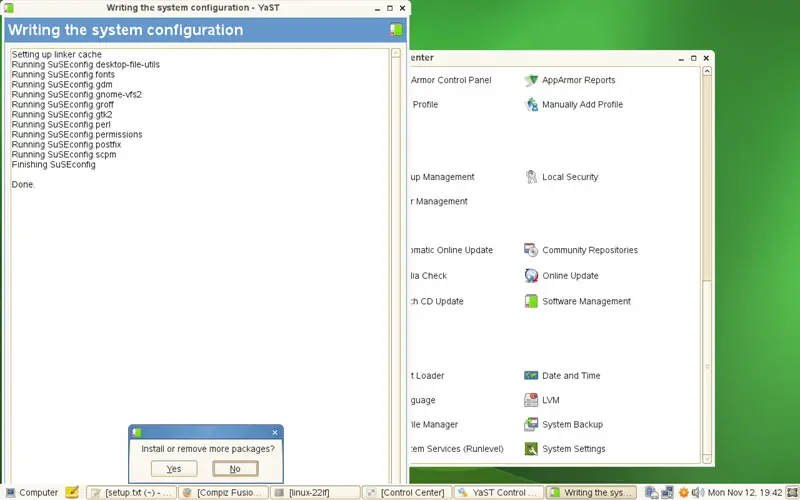Viewport: 800px width, 500px height.
Task: Open Community Repositories icon
Action: tap(531, 250)
